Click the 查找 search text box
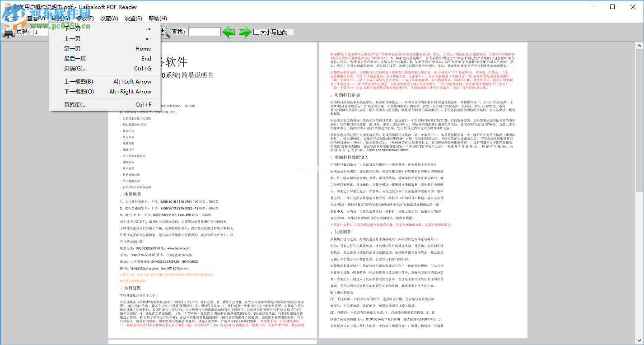The image size is (644, 345). (204, 32)
